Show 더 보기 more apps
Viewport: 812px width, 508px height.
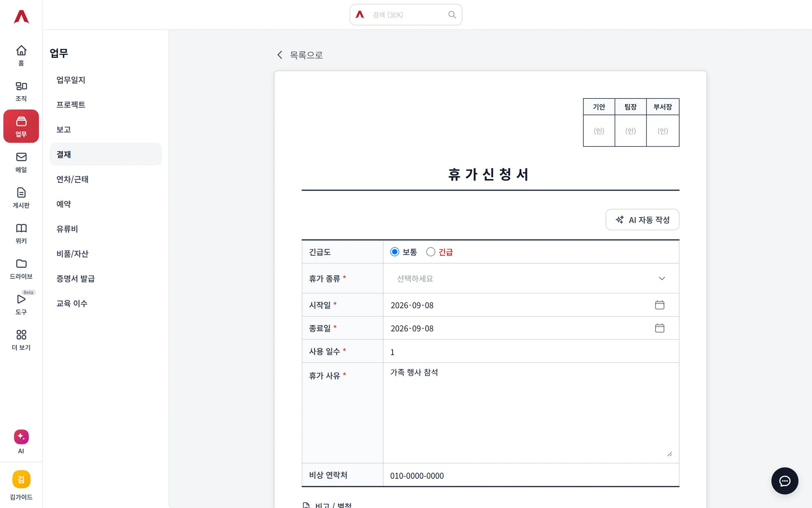(x=21, y=340)
